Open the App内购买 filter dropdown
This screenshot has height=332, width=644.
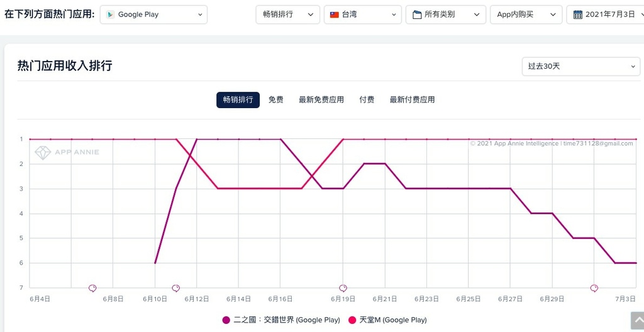pyautogui.click(x=526, y=14)
